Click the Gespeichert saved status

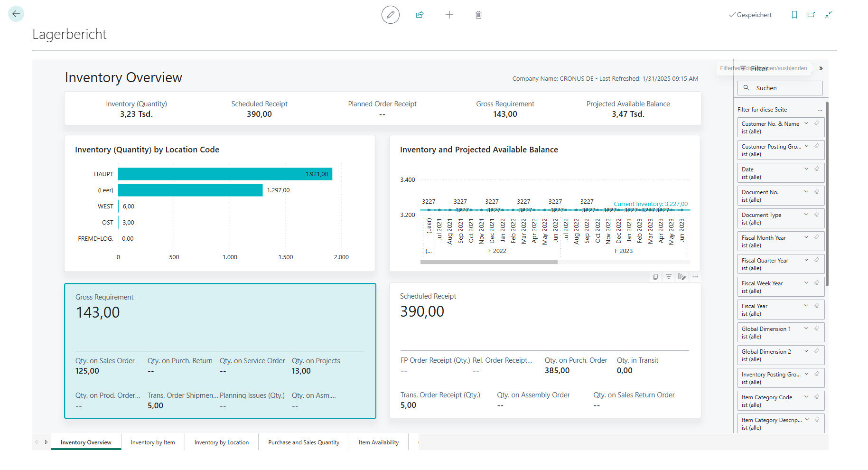coord(750,15)
